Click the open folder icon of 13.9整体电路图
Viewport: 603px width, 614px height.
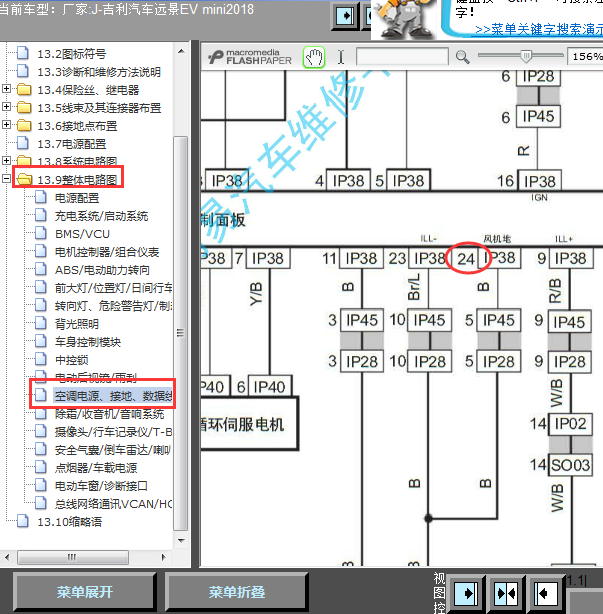click(24, 180)
